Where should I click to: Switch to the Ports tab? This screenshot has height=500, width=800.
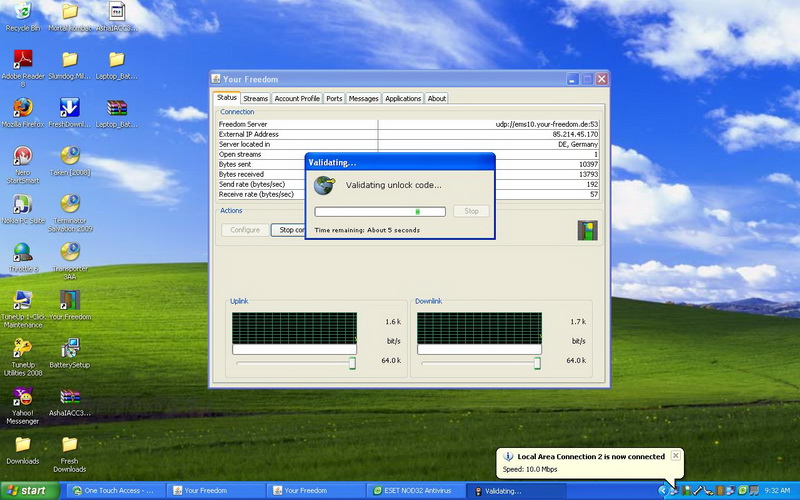[334, 98]
